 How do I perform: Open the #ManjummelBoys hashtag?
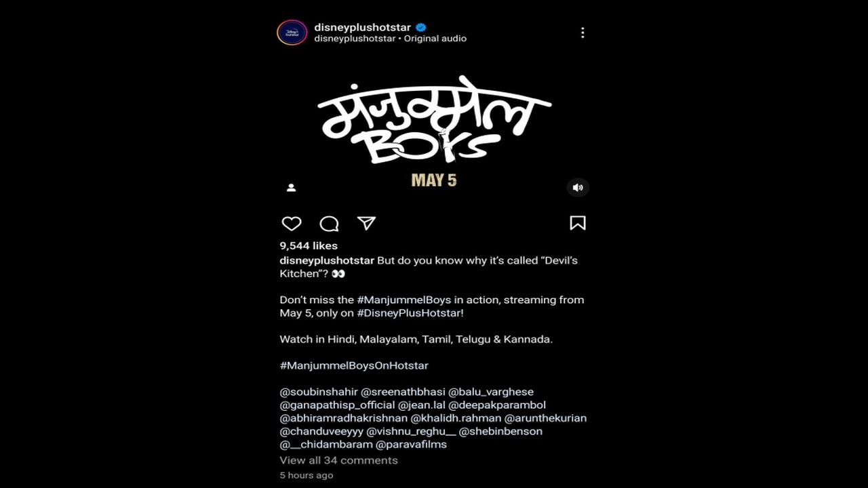pos(410,300)
